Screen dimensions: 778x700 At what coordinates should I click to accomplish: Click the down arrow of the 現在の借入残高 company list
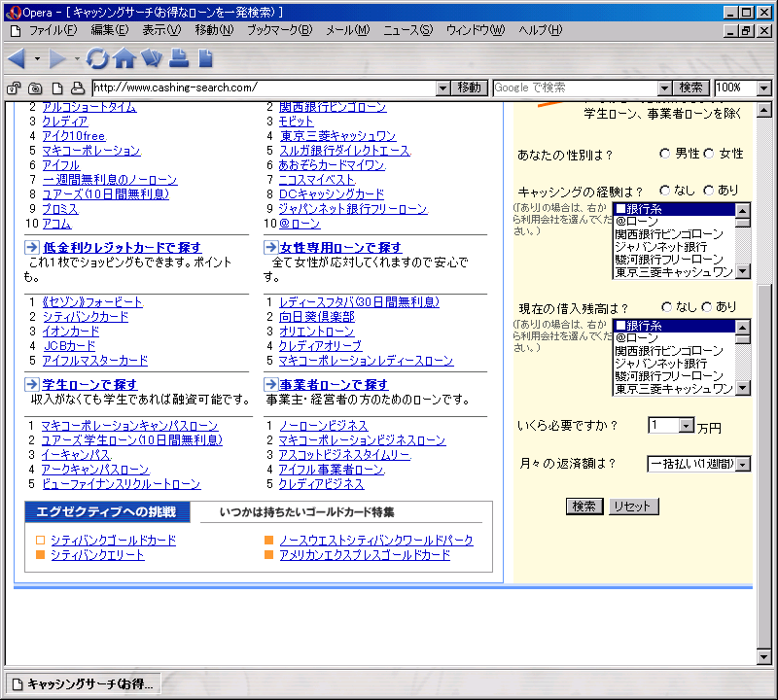(x=743, y=388)
